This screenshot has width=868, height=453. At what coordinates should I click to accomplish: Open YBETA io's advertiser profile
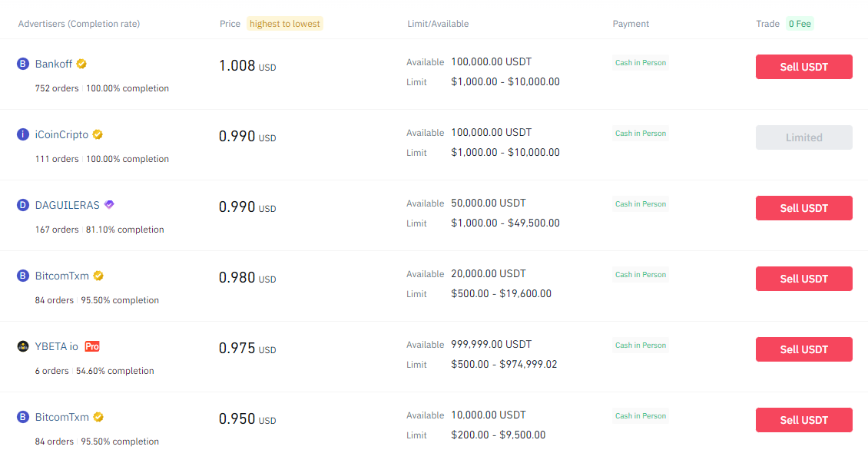pos(55,346)
